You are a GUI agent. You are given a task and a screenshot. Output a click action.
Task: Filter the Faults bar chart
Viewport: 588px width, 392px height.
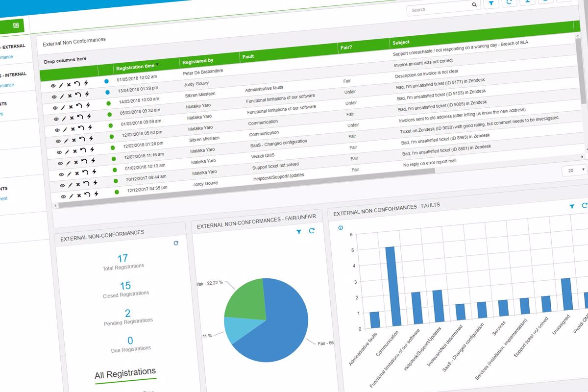pos(572,207)
